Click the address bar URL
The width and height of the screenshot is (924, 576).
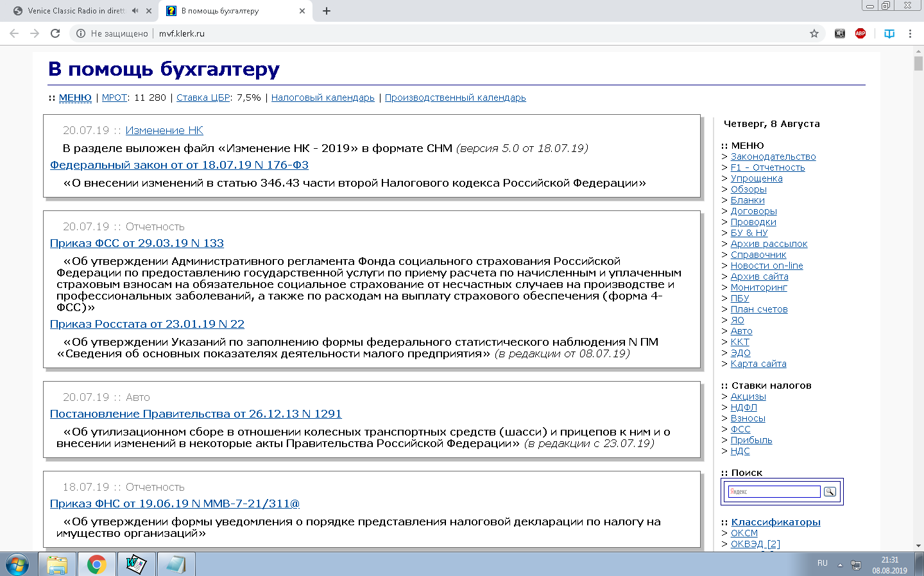pos(182,33)
